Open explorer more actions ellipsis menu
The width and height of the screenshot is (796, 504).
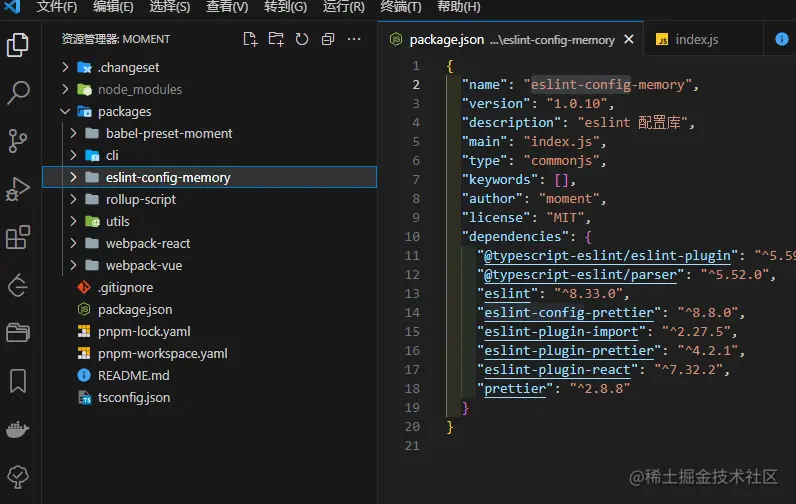(354, 39)
